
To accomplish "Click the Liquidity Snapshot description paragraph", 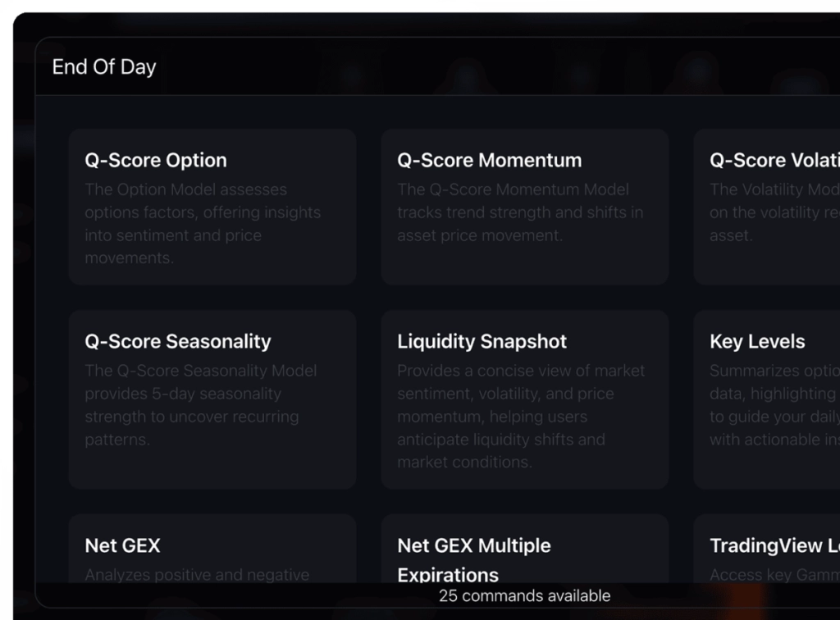I will tap(521, 417).
